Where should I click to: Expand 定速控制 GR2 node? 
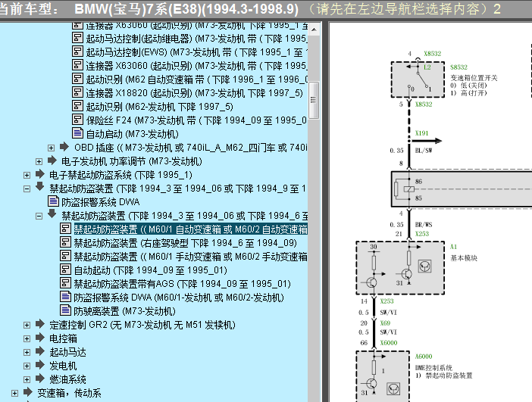[27, 325]
